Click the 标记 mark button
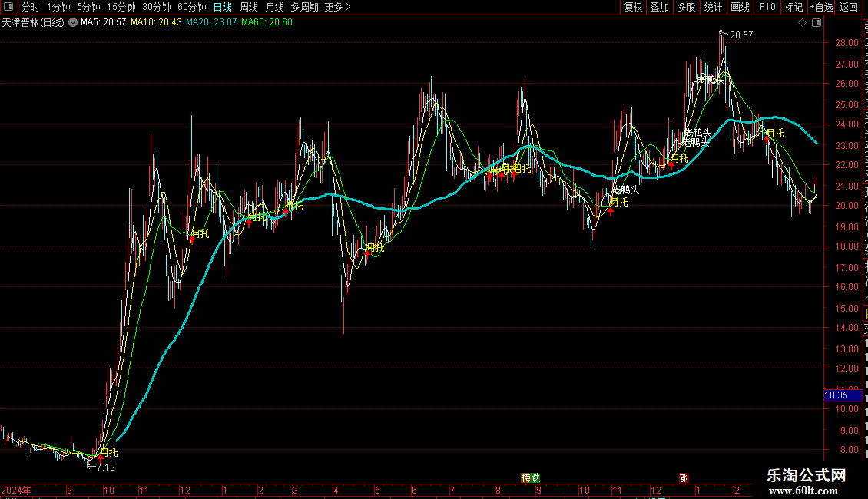This screenshot has width=868, height=499. coord(793,7)
